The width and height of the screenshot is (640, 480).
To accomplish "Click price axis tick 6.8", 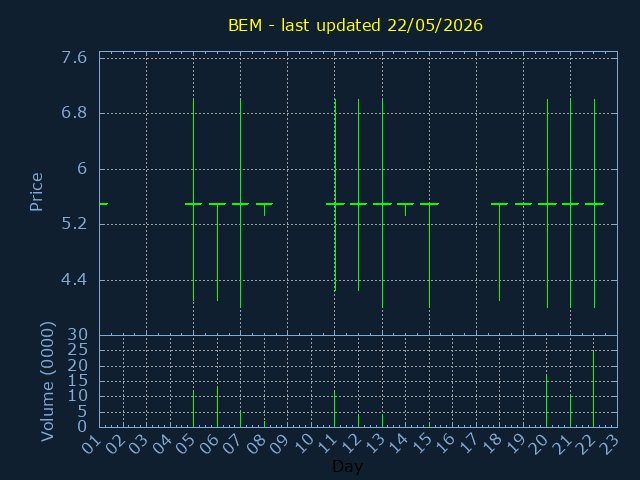I will tap(74, 113).
